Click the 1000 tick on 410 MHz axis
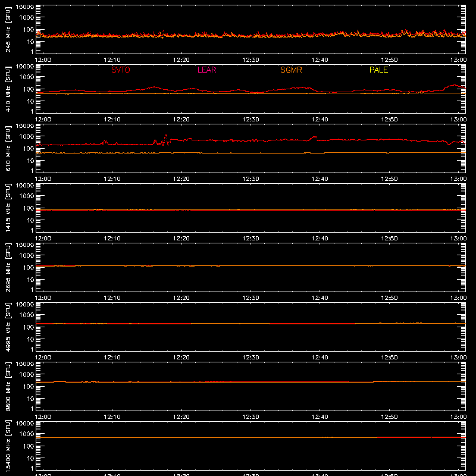Image resolution: width=476 pixels, height=476 pixels. point(27,77)
